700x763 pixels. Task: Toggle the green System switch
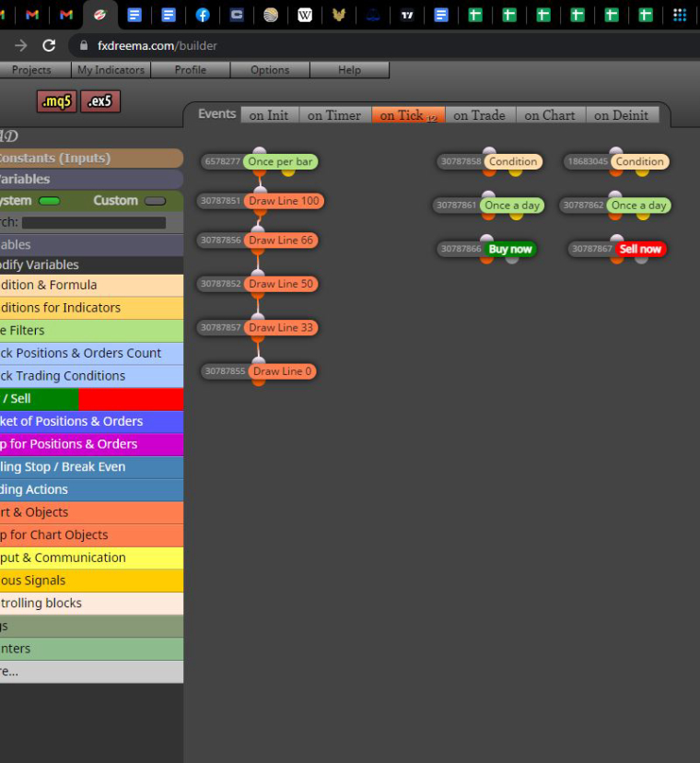coord(49,201)
